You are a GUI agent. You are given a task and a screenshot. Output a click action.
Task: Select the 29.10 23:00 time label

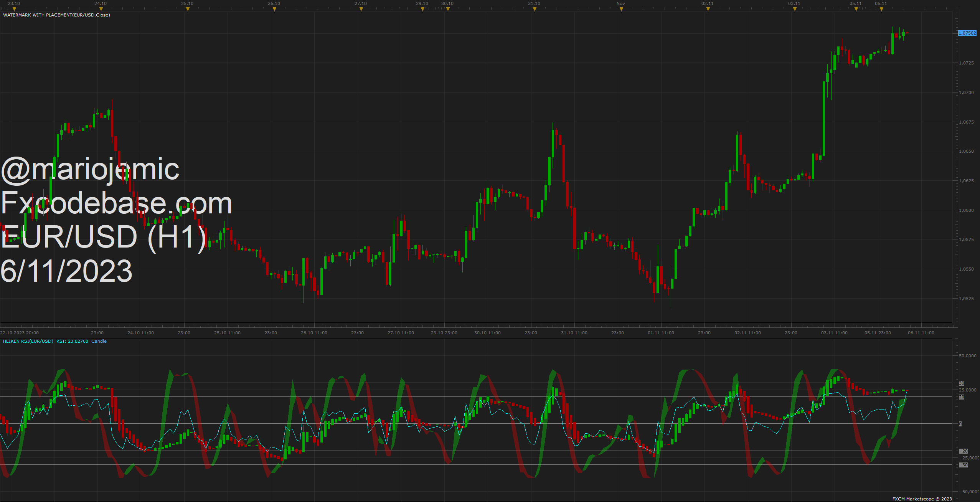coord(444,333)
